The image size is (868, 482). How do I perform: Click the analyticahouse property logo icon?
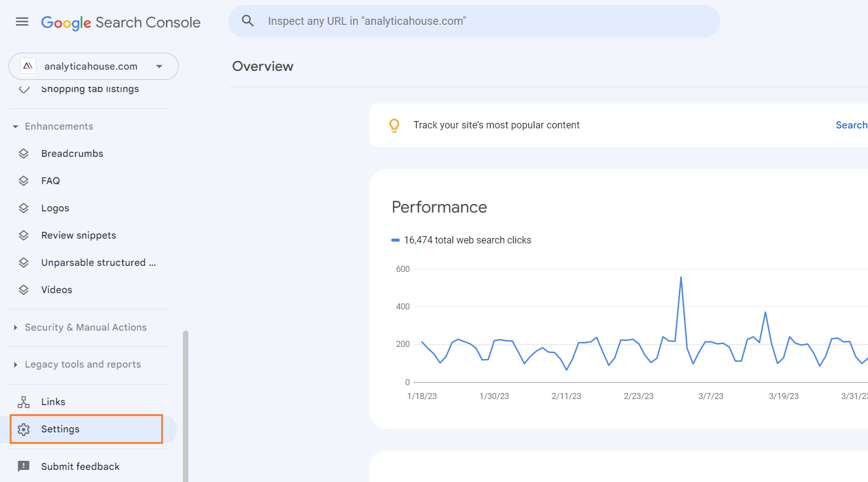tap(28, 66)
